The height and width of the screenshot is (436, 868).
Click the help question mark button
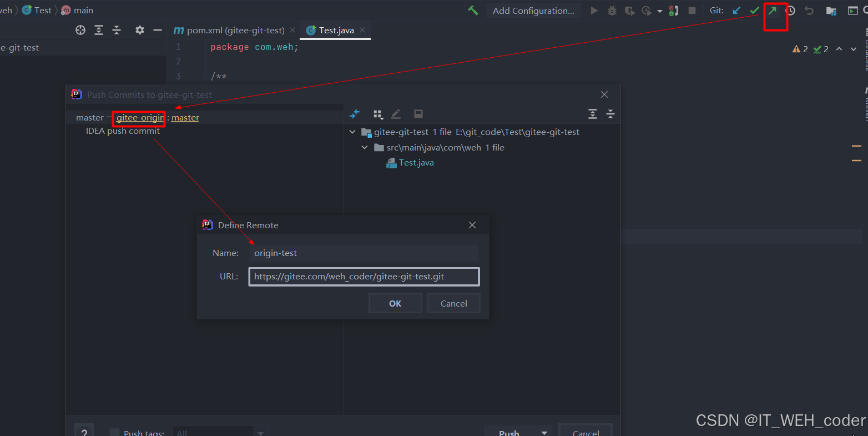84,431
